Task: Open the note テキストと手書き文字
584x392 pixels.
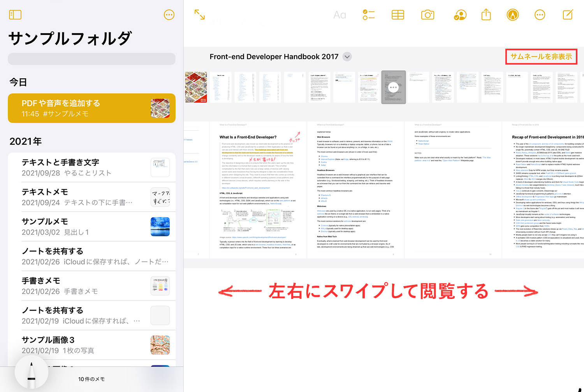Action: point(91,167)
